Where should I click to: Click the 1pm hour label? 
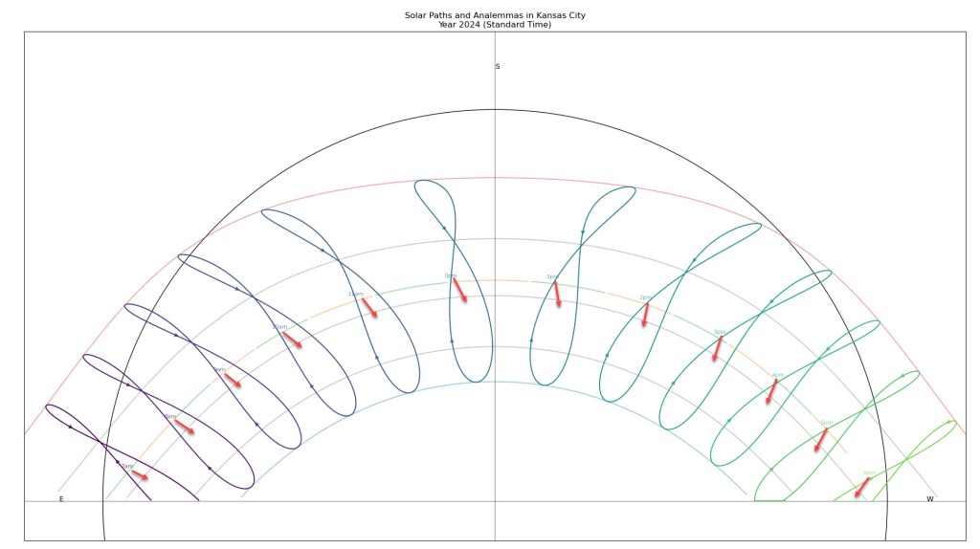click(552, 277)
